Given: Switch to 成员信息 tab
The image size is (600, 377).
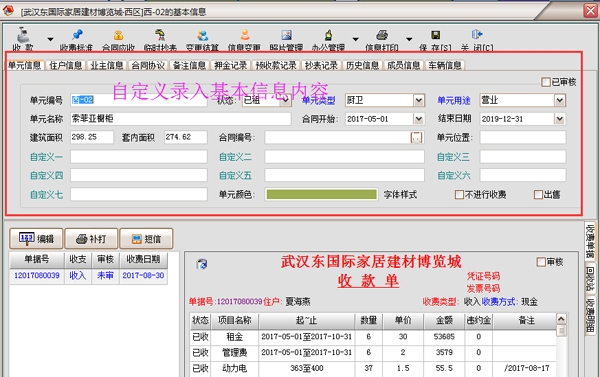Looking at the screenshot, I should (x=404, y=65).
